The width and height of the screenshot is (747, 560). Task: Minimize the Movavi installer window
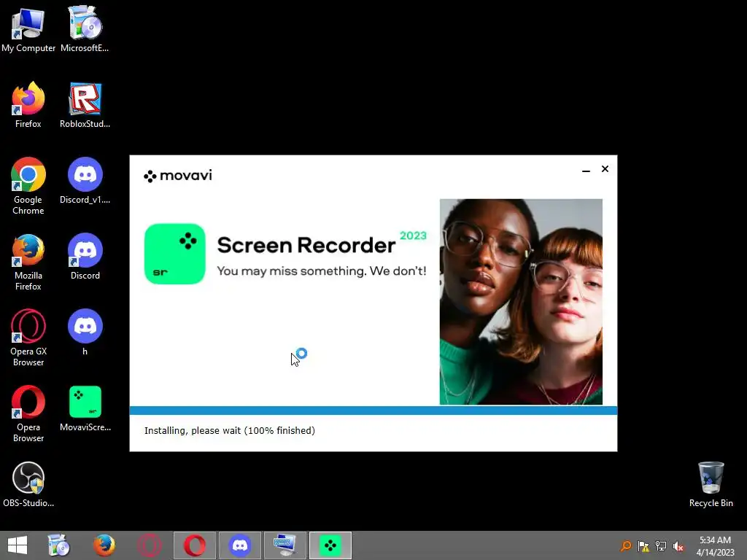pos(586,169)
